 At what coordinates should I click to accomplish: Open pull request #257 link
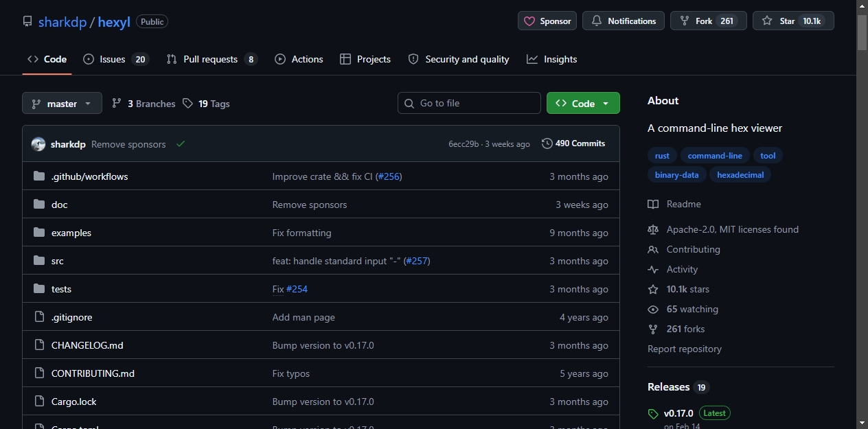[417, 261]
